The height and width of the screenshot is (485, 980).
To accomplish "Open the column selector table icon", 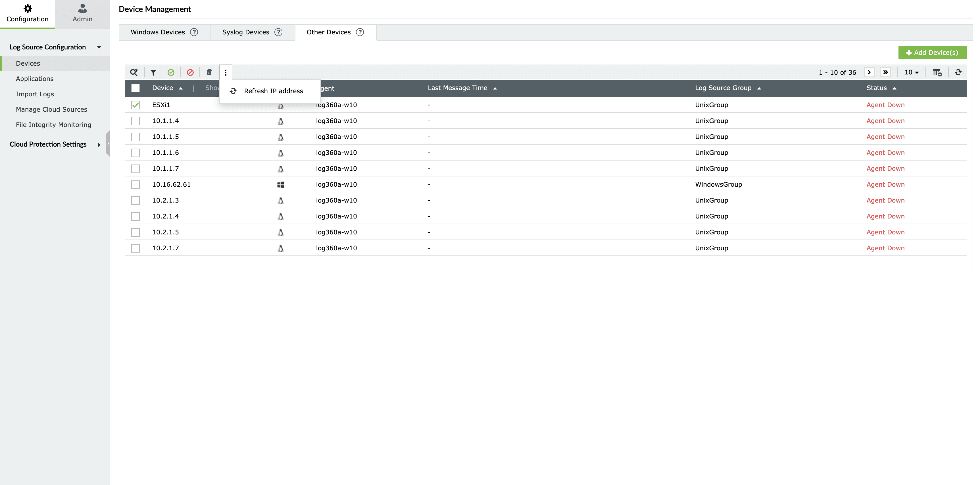I will pyautogui.click(x=937, y=72).
